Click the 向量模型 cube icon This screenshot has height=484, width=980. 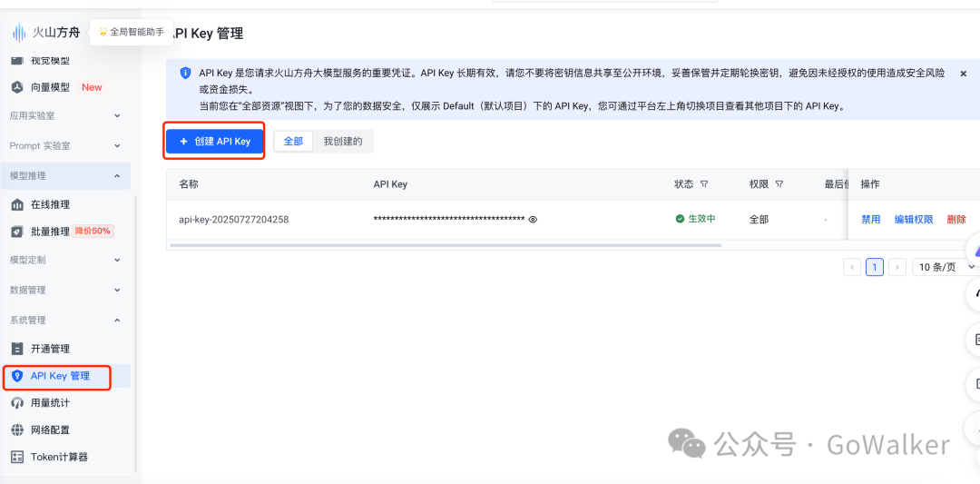[17, 87]
